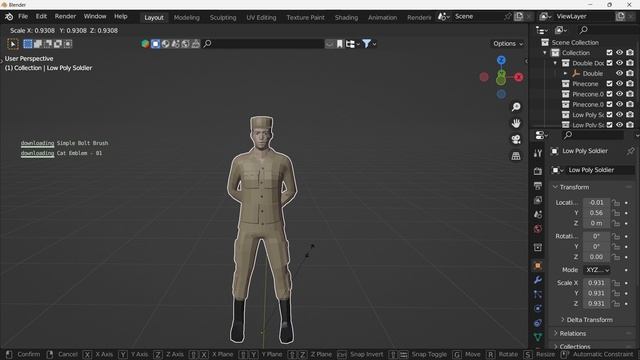The height and width of the screenshot is (360, 640).
Task: Uncheck the Collection exclude checkbox
Action: tap(609, 53)
